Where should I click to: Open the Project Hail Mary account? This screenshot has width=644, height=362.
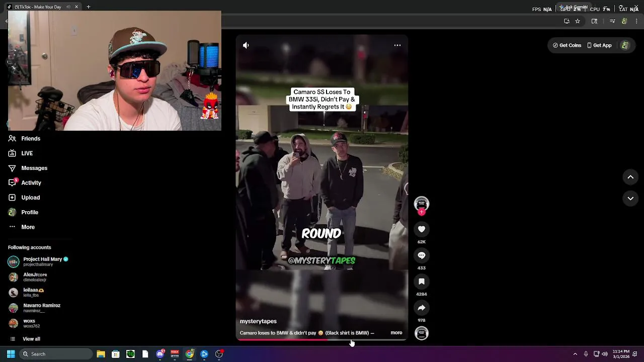[38, 261]
